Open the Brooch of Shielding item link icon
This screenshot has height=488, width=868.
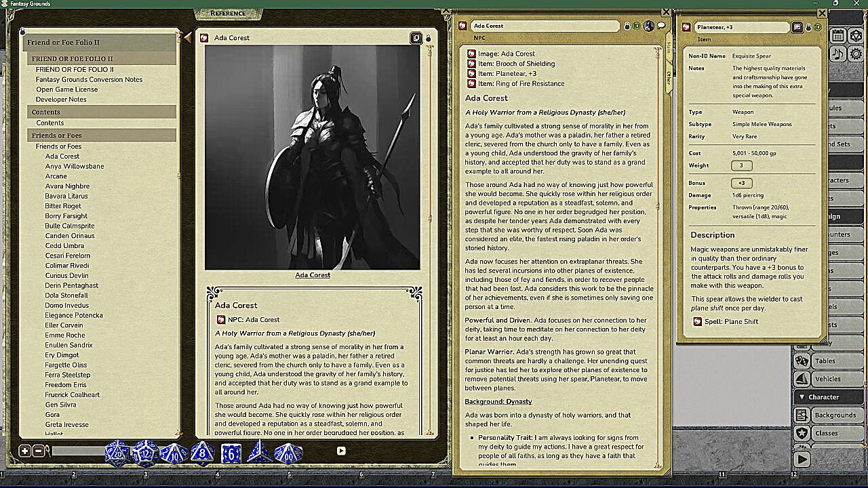[x=471, y=64]
